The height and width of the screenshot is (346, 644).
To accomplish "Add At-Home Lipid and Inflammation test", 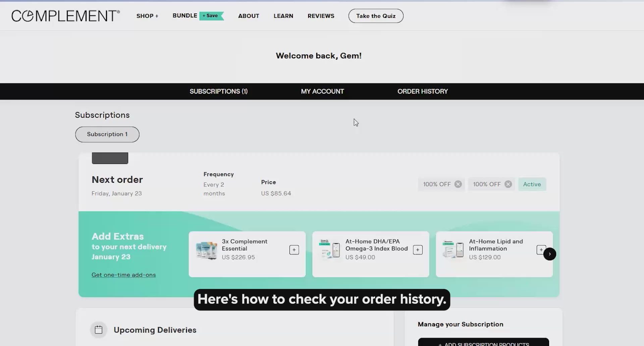I will click(x=540, y=250).
